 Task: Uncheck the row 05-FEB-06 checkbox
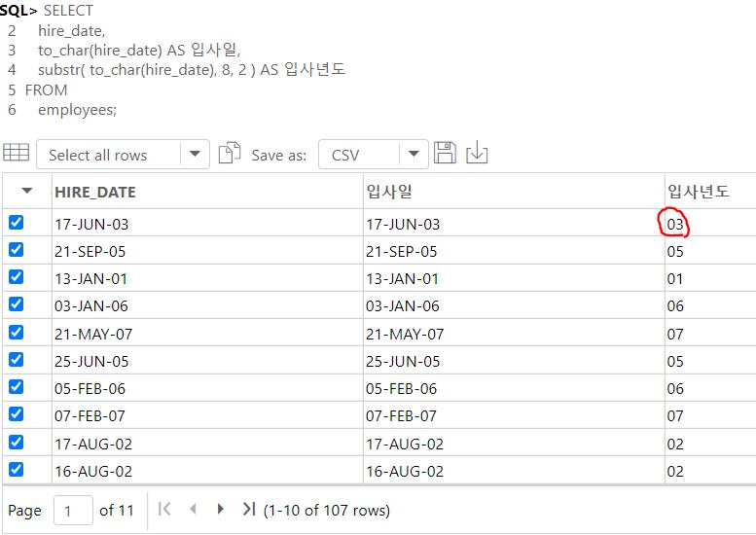(16, 386)
